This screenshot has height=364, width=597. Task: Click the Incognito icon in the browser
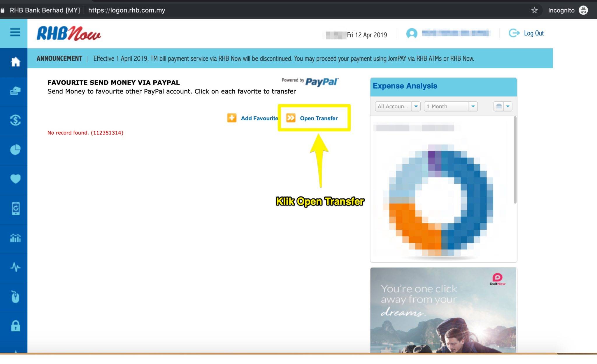click(x=583, y=10)
